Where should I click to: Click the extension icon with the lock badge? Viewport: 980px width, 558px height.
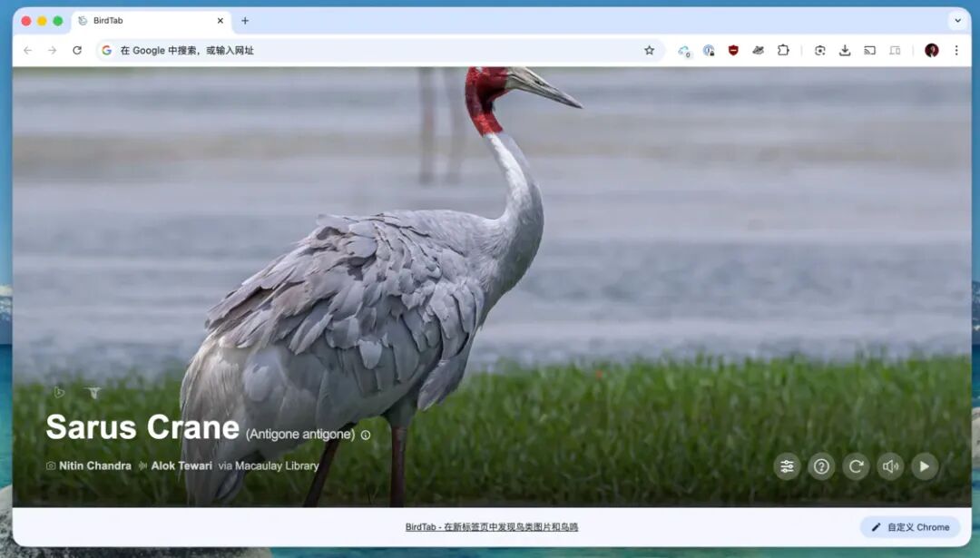point(709,51)
